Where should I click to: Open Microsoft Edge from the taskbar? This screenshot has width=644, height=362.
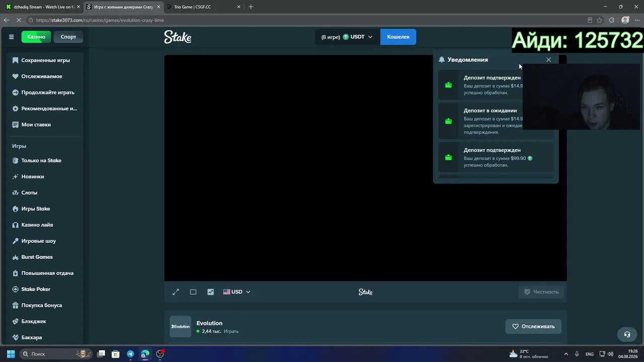point(145,354)
